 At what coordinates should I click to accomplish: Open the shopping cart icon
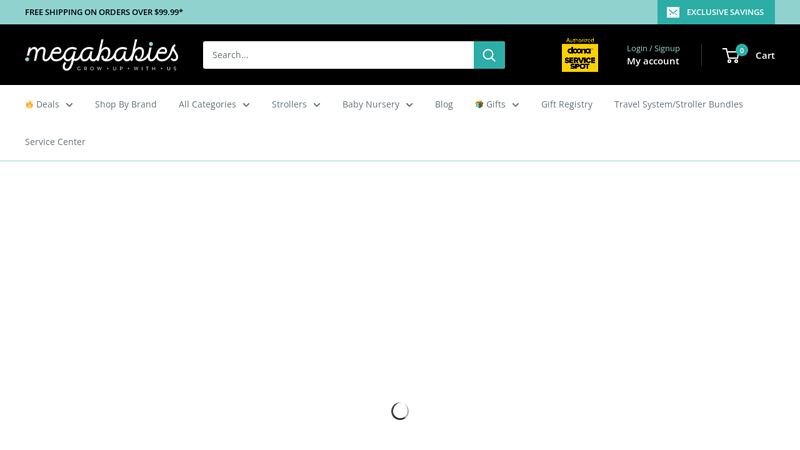(x=732, y=56)
